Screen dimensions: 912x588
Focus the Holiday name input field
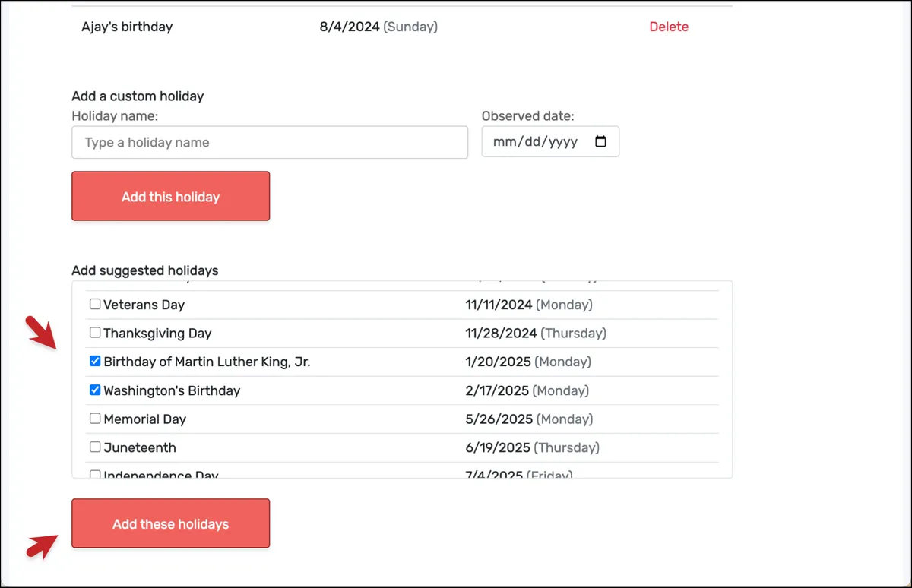coord(270,142)
